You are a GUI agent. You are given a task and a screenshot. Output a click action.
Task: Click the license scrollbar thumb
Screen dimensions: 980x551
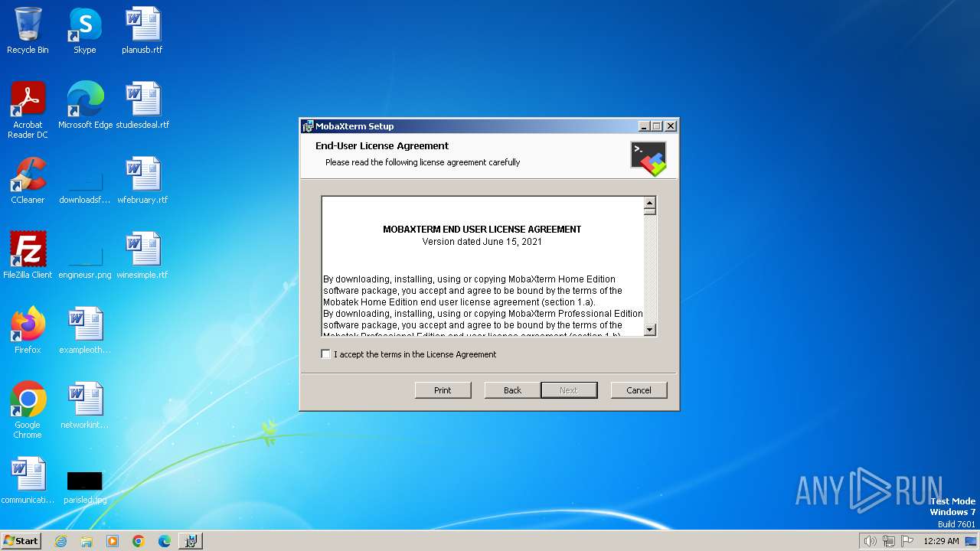(650, 212)
